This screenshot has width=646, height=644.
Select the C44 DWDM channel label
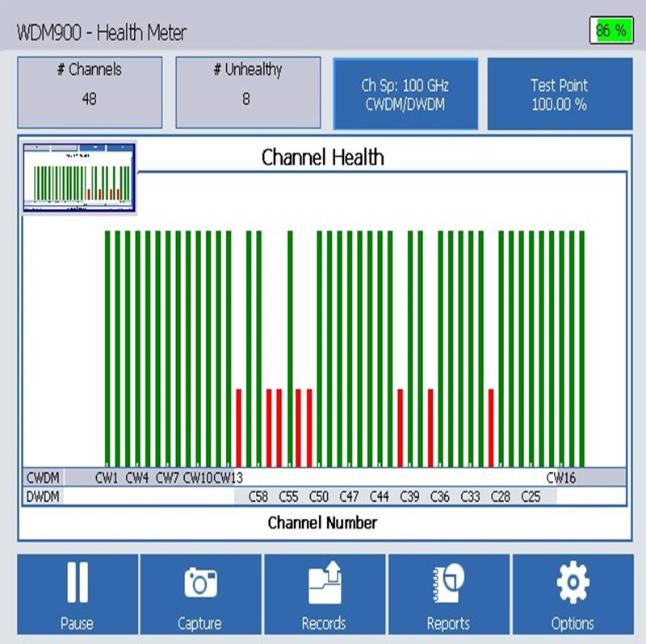tap(380, 496)
